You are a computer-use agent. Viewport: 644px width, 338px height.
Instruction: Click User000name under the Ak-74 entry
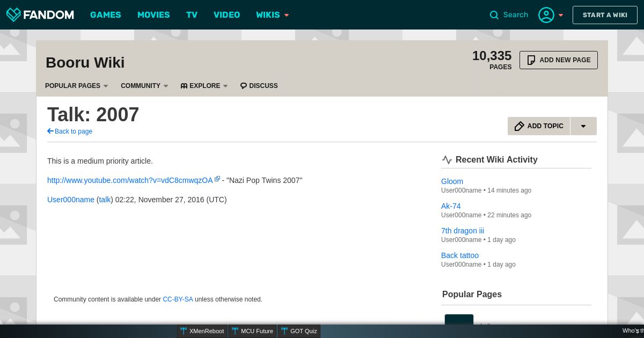(x=461, y=215)
